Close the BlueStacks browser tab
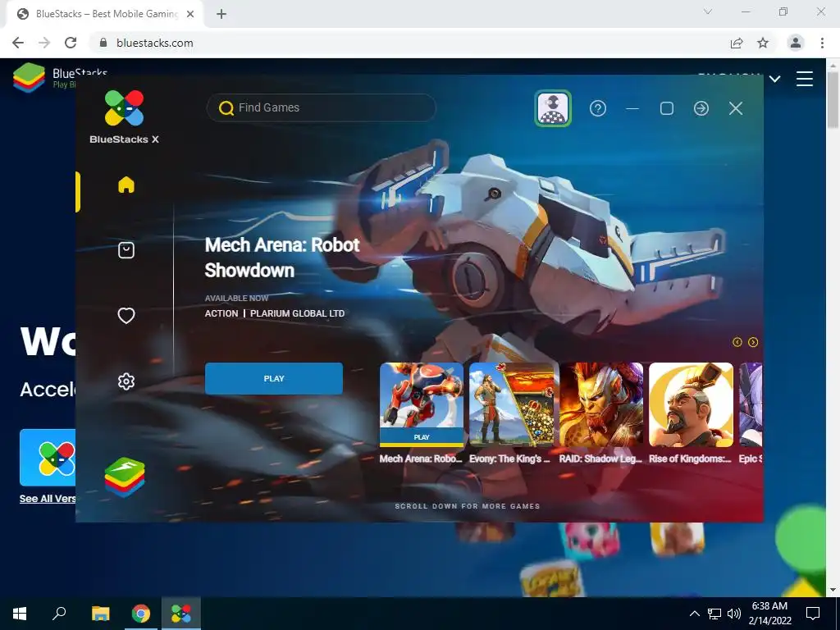 pyautogui.click(x=190, y=14)
